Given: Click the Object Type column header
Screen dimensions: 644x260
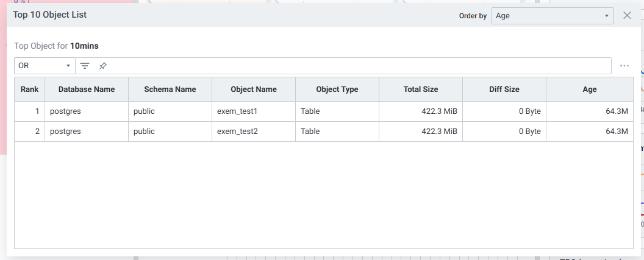Looking at the screenshot, I should point(337,90).
